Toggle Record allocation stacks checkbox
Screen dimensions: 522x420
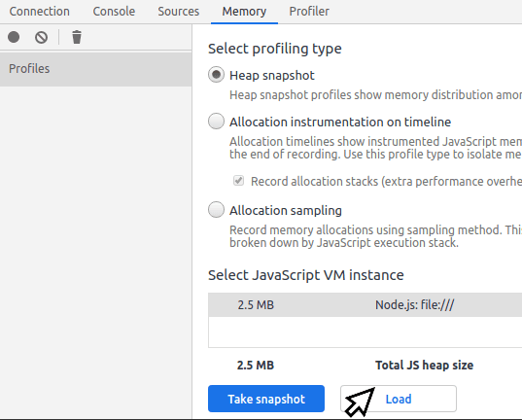(x=238, y=181)
